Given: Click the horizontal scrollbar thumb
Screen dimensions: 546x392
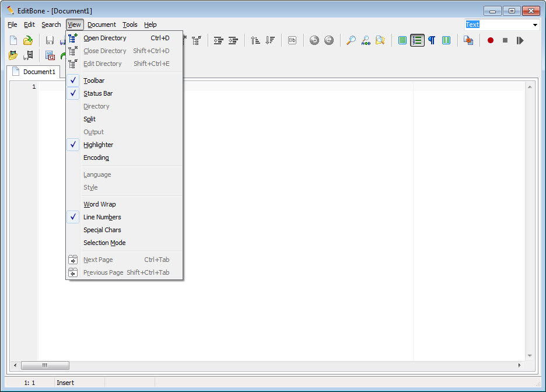Looking at the screenshot, I should pos(45,365).
